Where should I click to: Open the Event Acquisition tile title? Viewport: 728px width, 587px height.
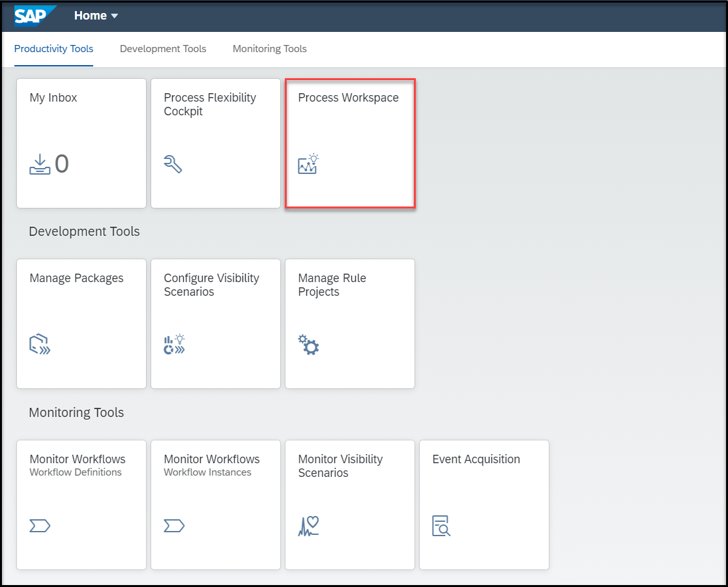pos(476,459)
